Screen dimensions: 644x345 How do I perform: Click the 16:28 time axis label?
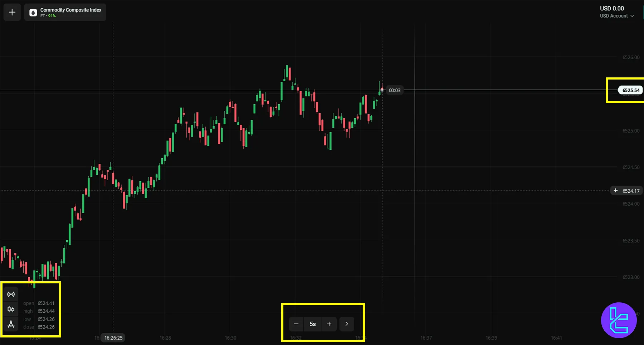[165, 338]
